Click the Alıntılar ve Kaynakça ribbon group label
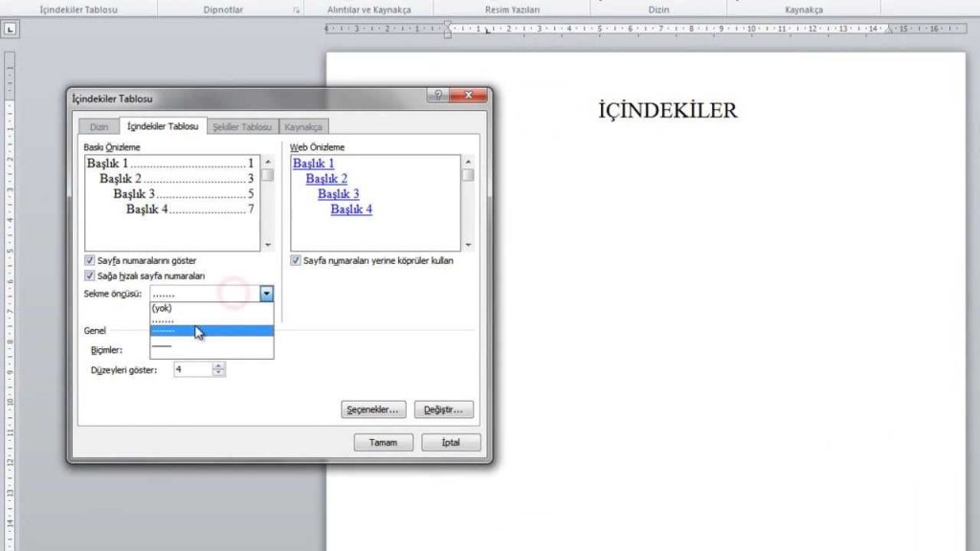Screen dimensions: 980x551 tap(368, 10)
